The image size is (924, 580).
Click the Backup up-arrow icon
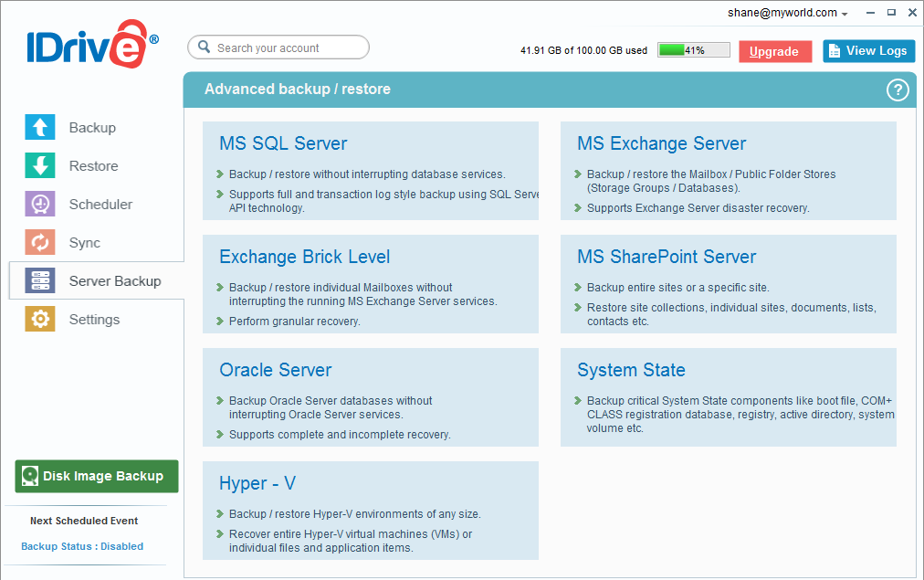tap(40, 127)
